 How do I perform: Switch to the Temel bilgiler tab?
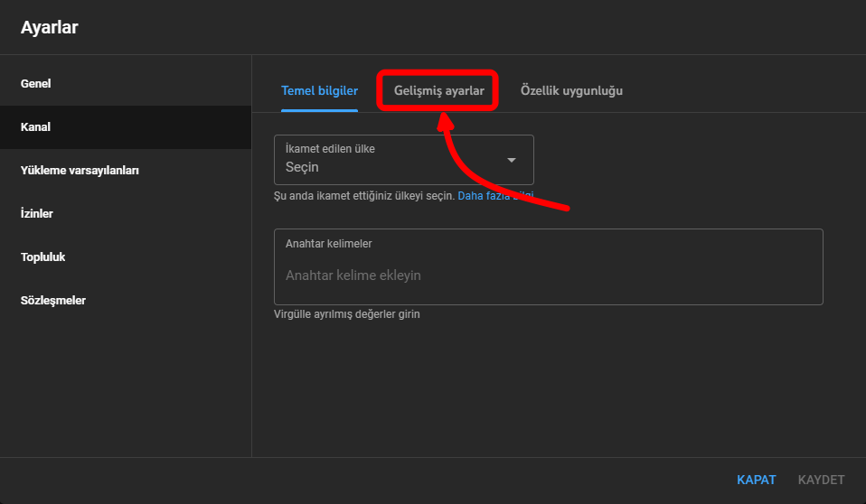coord(319,91)
